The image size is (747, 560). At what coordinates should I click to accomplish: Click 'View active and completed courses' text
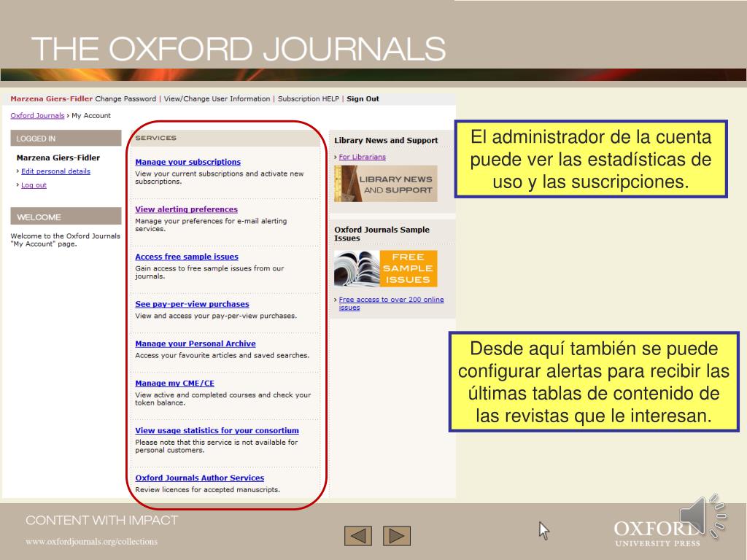(x=222, y=399)
